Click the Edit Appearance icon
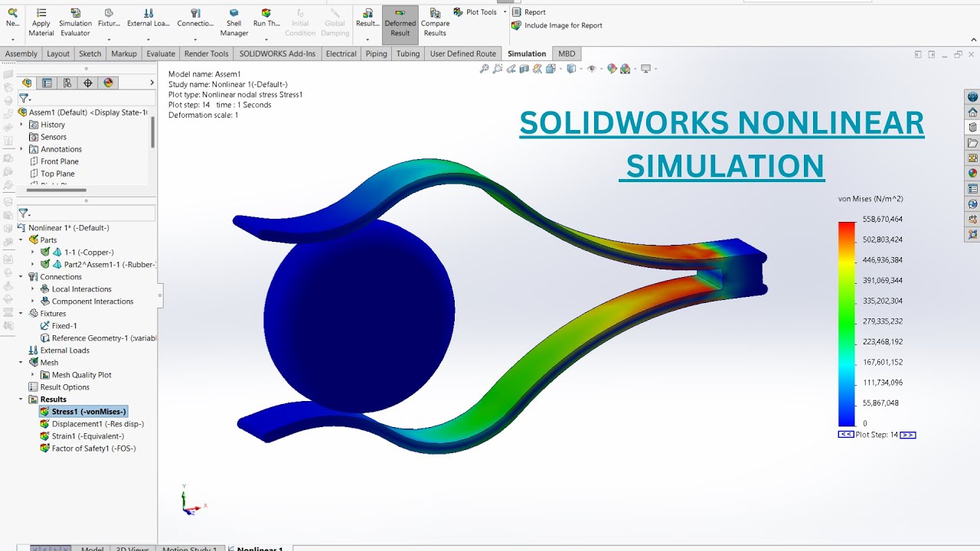 (x=612, y=69)
